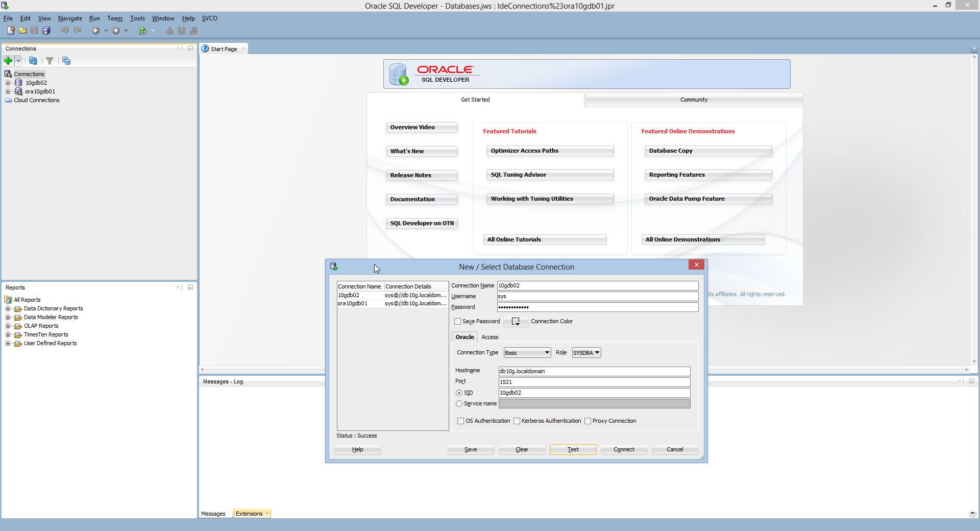Image resolution: width=980 pixels, height=531 pixels.
Task: Click the Start Page help icon on tab
Action: pos(205,49)
